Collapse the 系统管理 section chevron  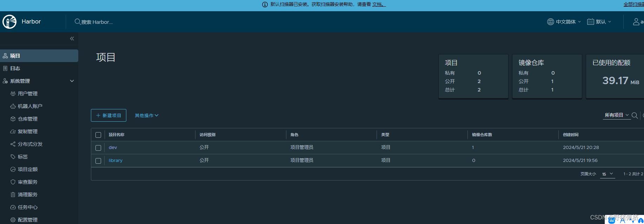tap(72, 81)
